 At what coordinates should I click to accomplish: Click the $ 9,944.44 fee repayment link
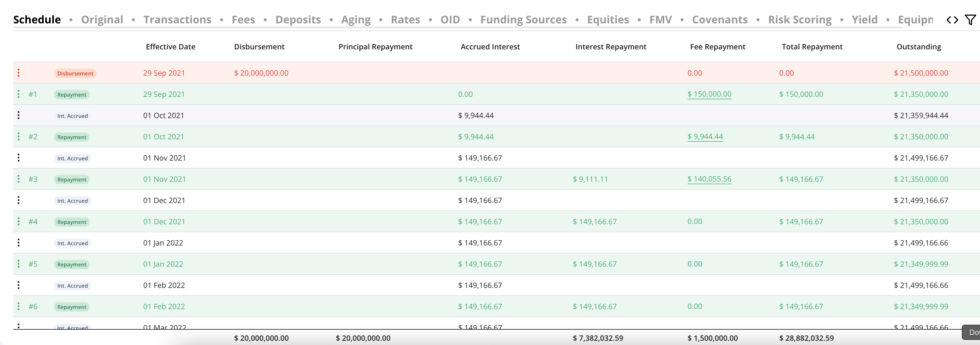point(705,137)
